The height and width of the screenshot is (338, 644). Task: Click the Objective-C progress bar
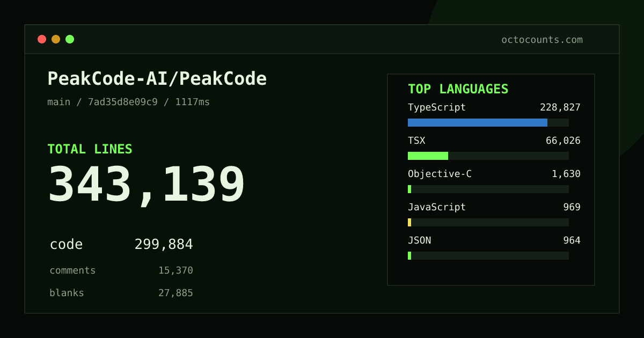pyautogui.click(x=488, y=189)
